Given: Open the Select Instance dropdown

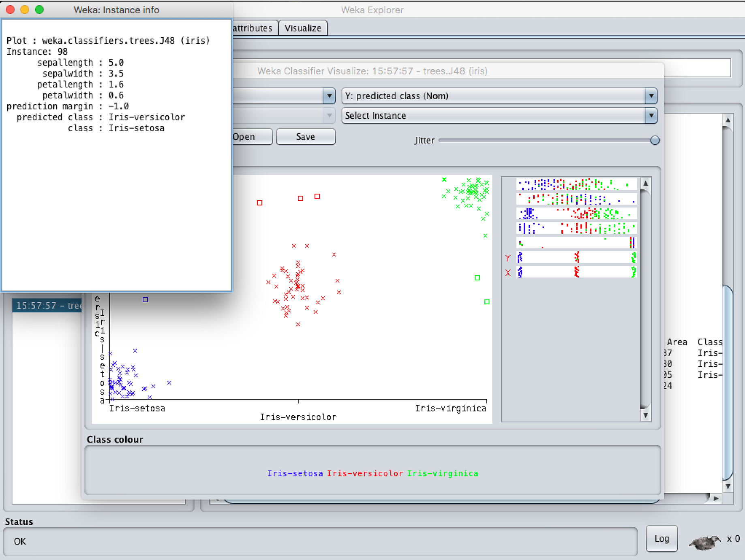Looking at the screenshot, I should coord(499,115).
